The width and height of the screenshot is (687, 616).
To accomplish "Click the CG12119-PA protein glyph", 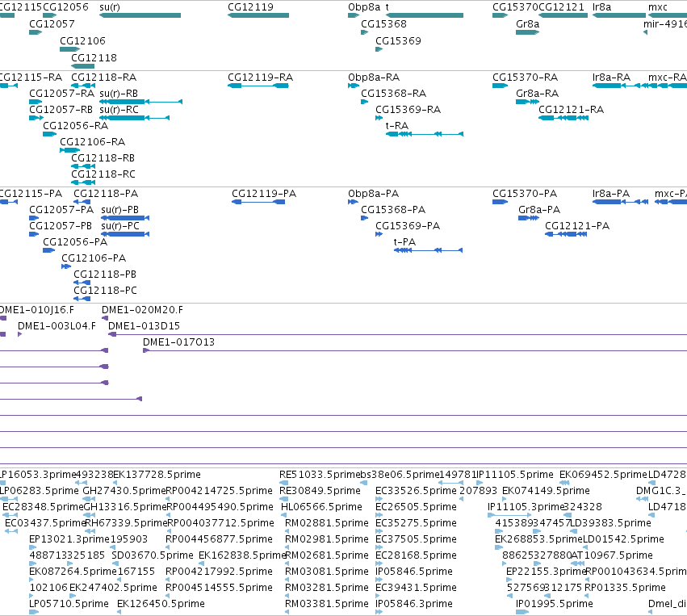I will pos(258,202).
